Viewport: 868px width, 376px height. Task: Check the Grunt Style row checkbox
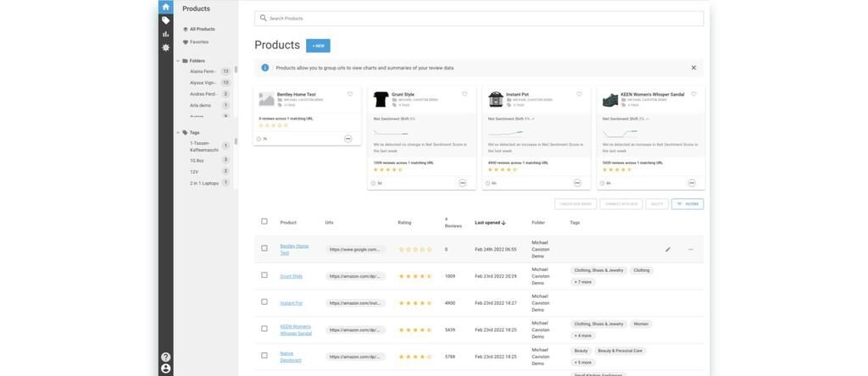coord(264,275)
